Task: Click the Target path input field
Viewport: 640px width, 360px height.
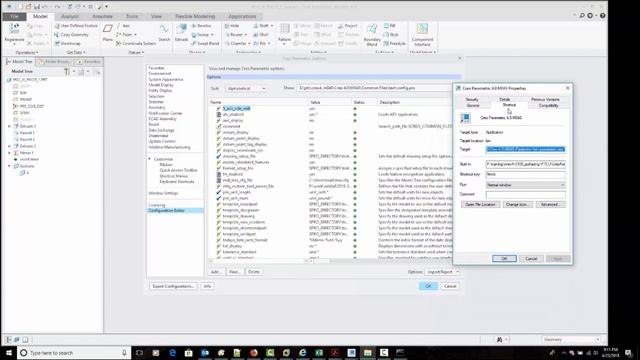Action: tap(525, 149)
